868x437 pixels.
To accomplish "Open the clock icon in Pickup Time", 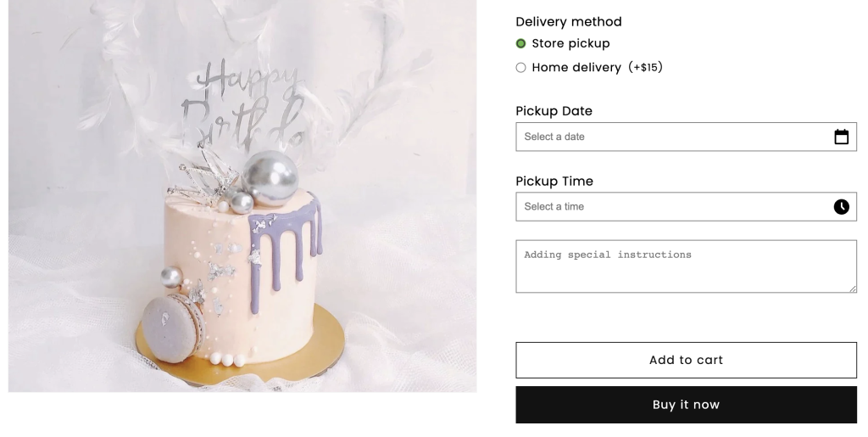I will click(x=841, y=206).
